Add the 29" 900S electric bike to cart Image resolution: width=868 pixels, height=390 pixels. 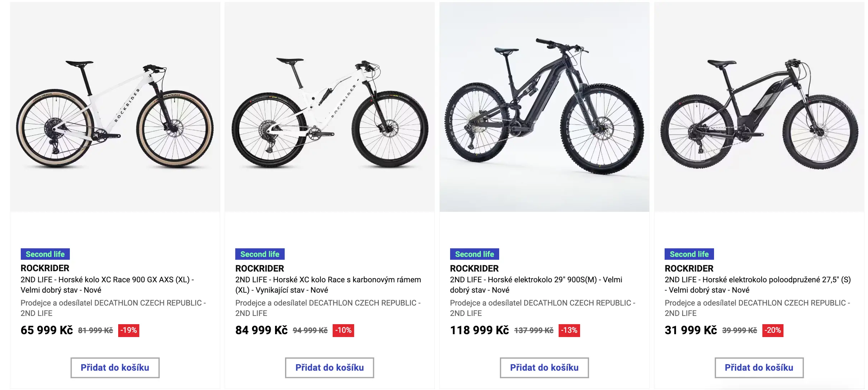tap(544, 367)
